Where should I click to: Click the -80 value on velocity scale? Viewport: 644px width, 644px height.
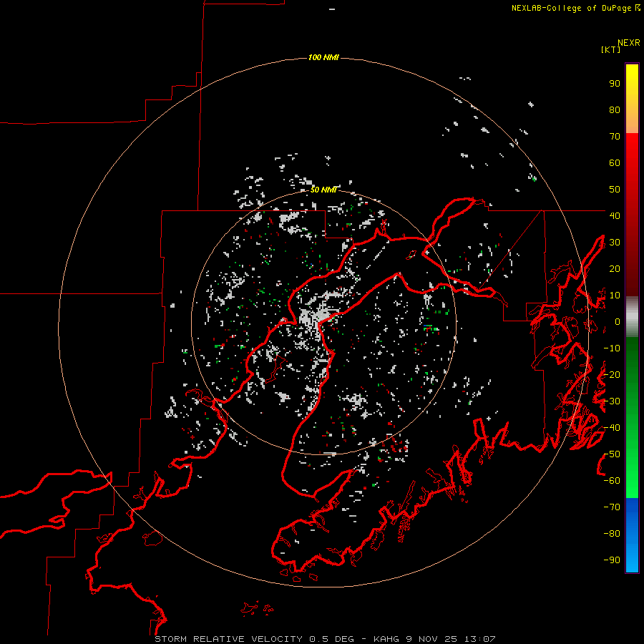click(612, 534)
